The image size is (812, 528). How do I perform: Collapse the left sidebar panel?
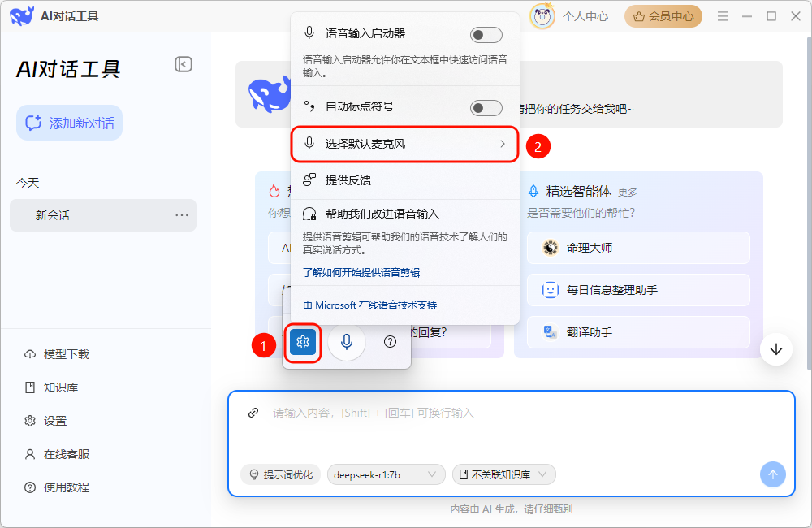click(184, 65)
